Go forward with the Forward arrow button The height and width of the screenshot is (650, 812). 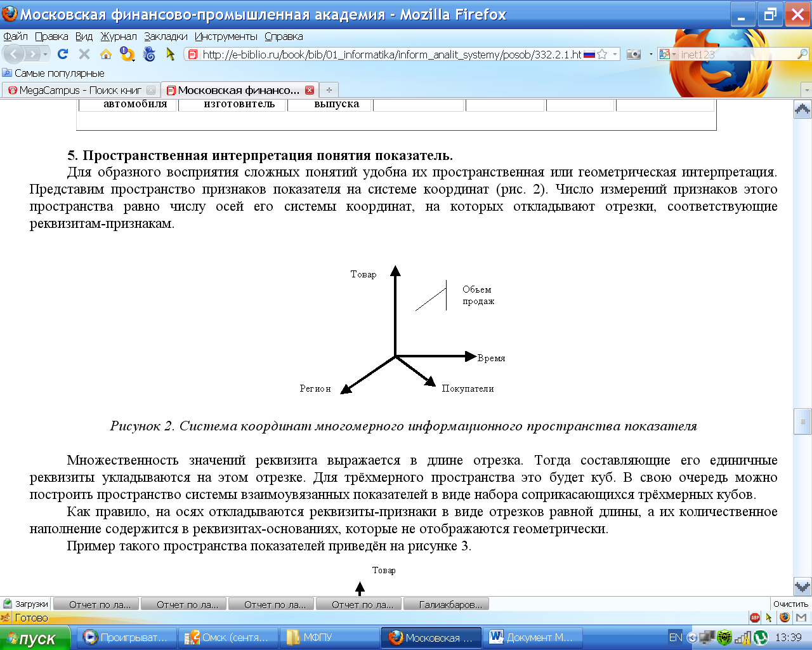point(32,55)
